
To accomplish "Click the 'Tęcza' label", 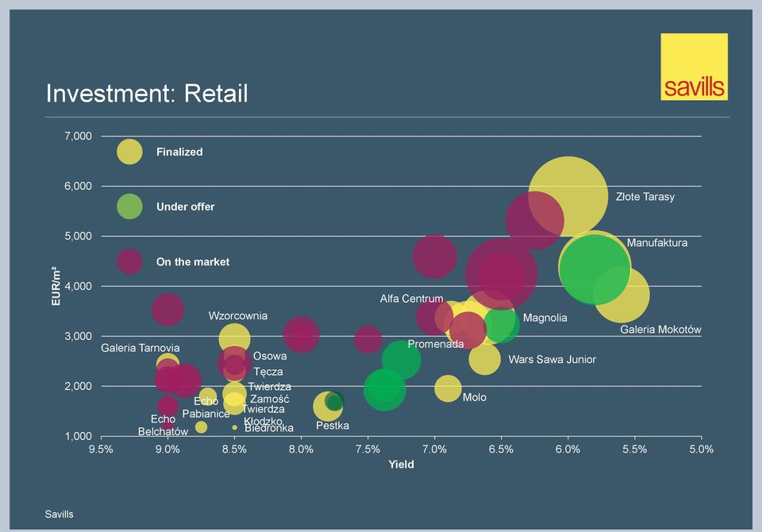I will (x=267, y=372).
